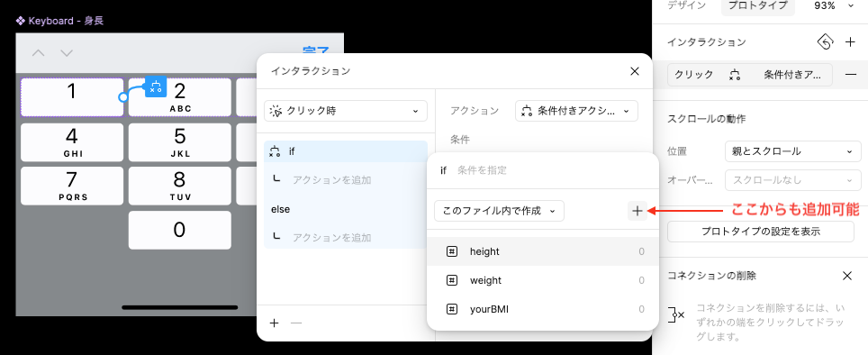The height and width of the screenshot is (355, 868).
Task: Click the conditional icon beside the if row
Action: pyautogui.click(x=276, y=151)
